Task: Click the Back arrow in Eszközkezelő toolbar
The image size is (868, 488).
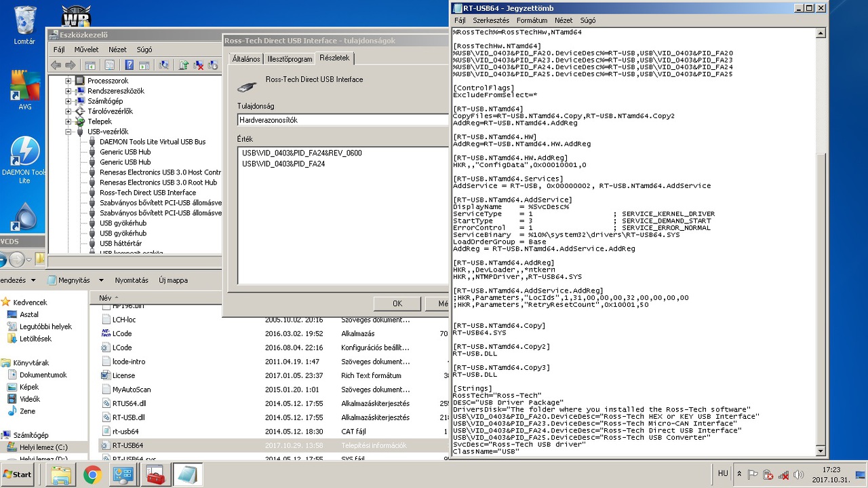Action: point(56,65)
